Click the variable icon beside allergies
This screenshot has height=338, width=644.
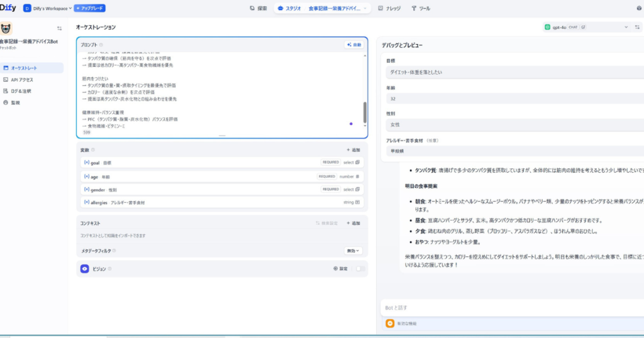click(87, 202)
